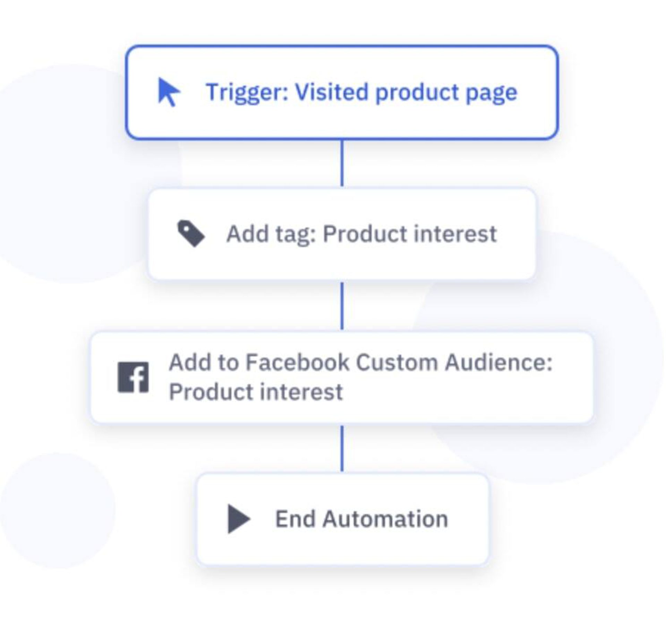Click the connector line below the Trigger step
666x644 pixels.
pos(342,163)
